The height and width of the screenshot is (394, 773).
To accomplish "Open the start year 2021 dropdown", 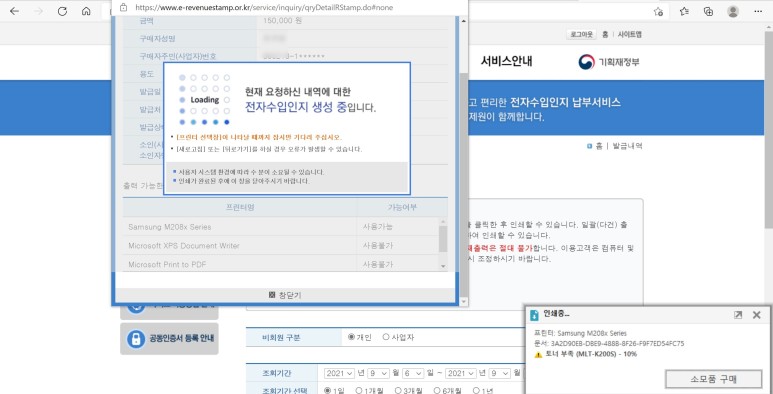I will 339,373.
